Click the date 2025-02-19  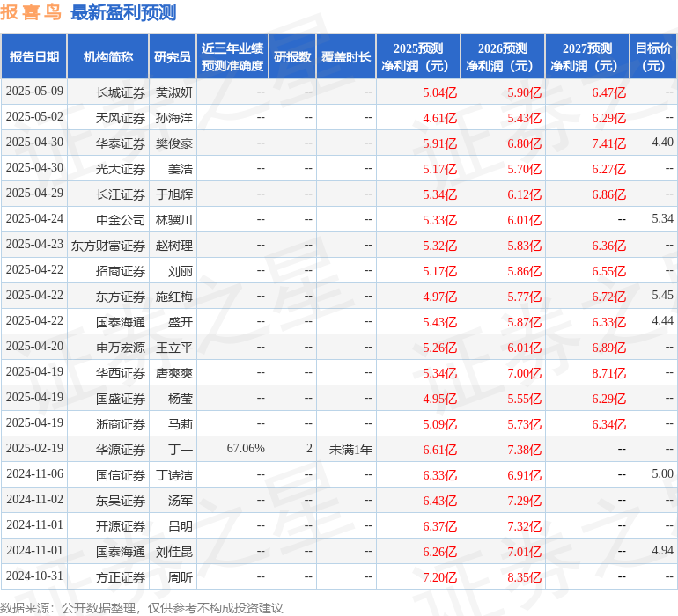coord(34,448)
